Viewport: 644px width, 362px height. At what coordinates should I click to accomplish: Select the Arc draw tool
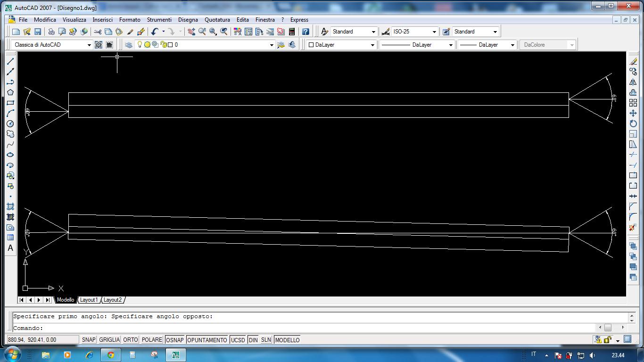click(10, 113)
